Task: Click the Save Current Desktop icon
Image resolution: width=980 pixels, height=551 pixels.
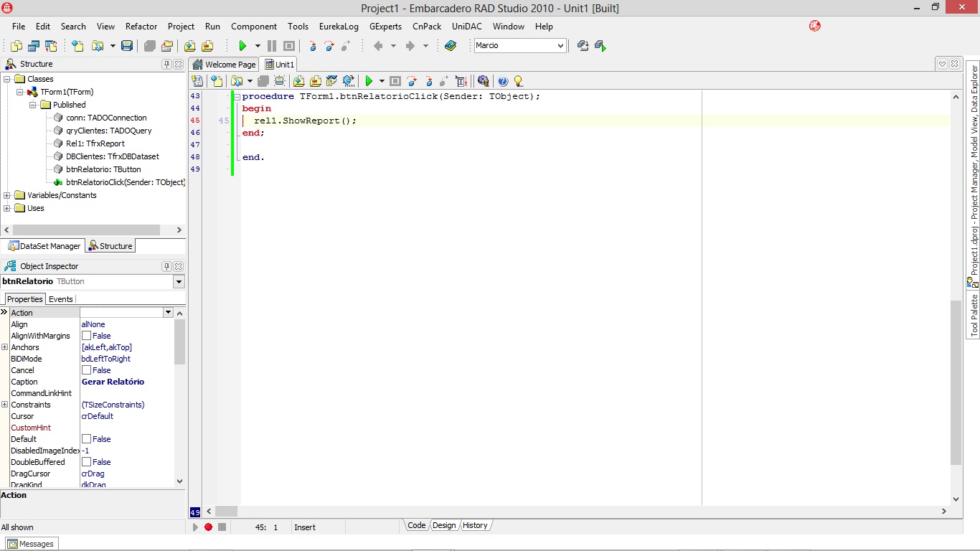Action: coord(583,46)
